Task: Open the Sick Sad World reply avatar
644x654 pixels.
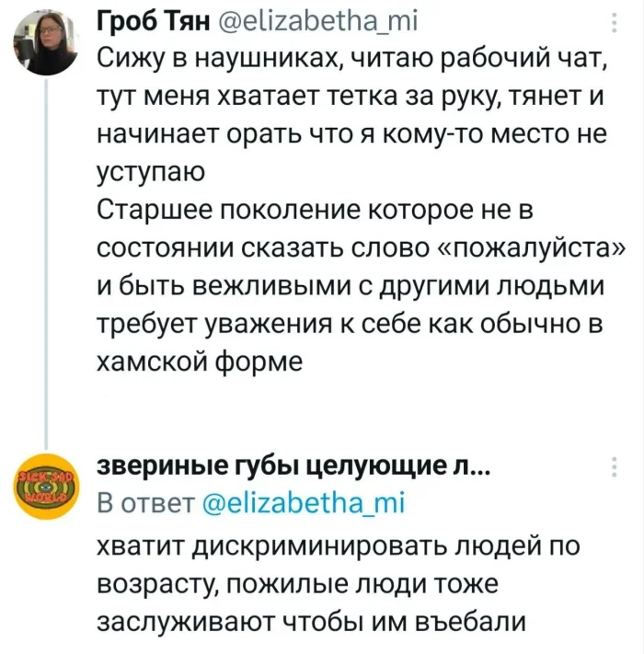Action: click(x=43, y=482)
